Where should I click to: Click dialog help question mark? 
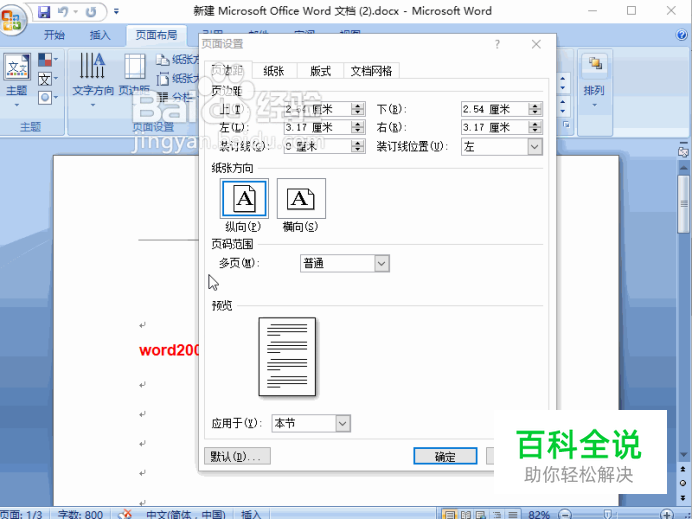click(x=497, y=44)
